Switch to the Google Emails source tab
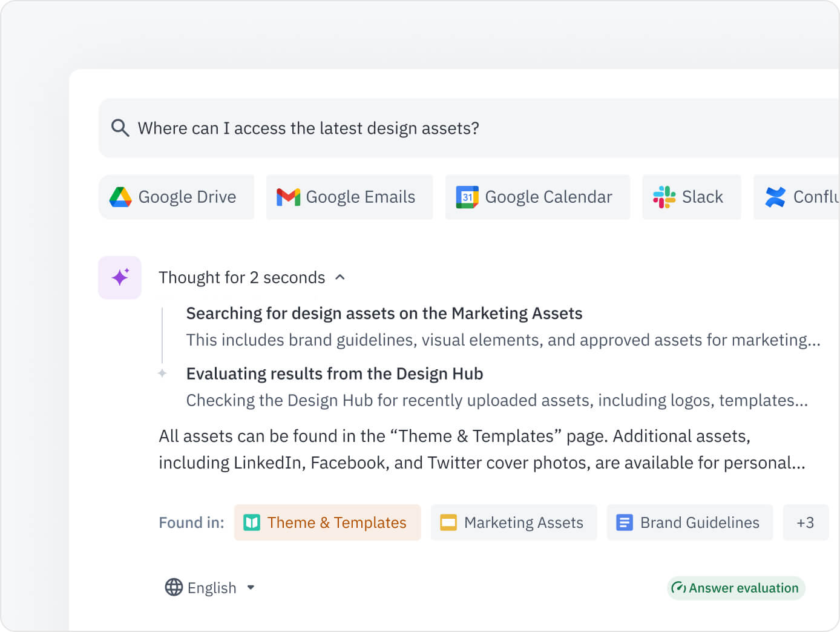Image resolution: width=840 pixels, height=632 pixels. pos(349,197)
